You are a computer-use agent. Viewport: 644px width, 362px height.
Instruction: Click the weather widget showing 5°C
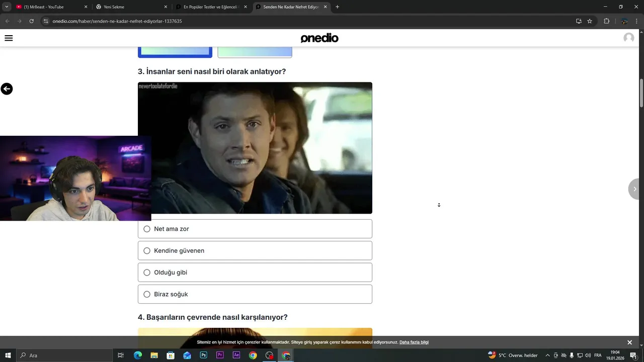pyautogui.click(x=513, y=355)
